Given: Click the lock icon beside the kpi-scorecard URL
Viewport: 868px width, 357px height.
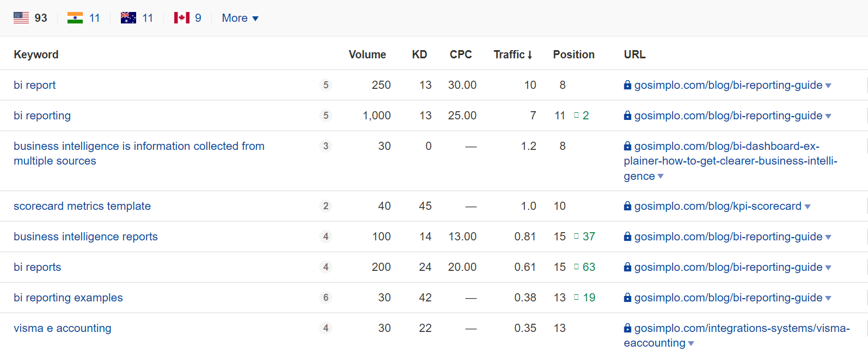Looking at the screenshot, I should pyautogui.click(x=628, y=206).
